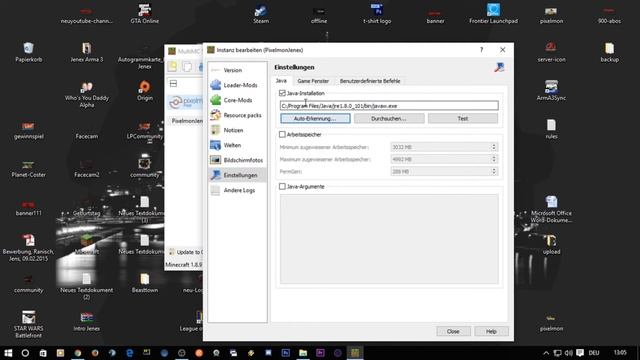Open the Notizen page

(x=237, y=130)
